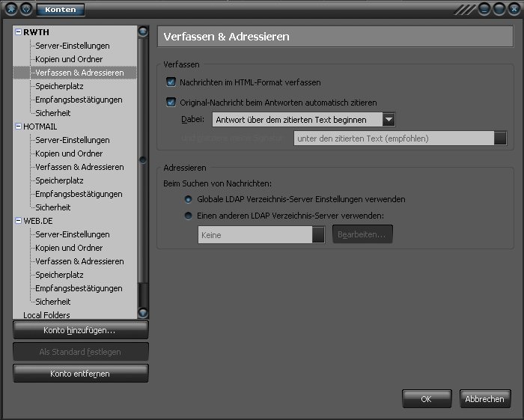This screenshot has width=524, height=420.
Task: Click Als Standard festlegen button
Action: click(81, 352)
